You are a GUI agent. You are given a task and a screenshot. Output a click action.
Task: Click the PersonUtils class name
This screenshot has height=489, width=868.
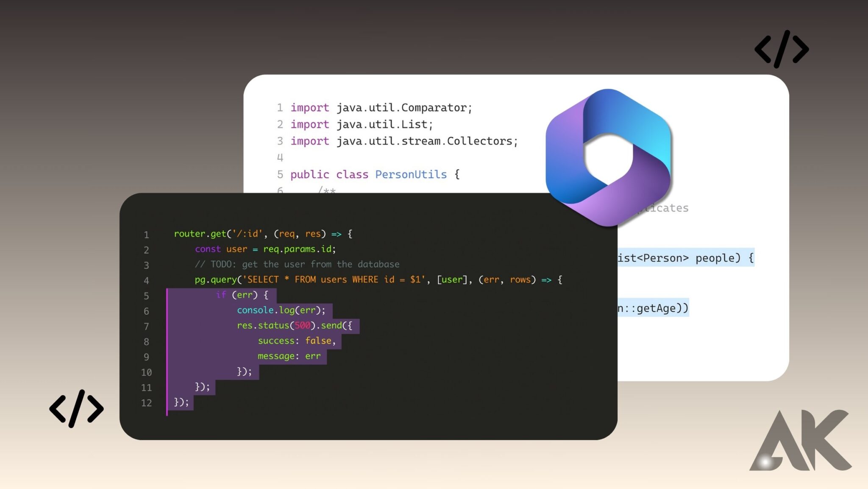coord(411,174)
